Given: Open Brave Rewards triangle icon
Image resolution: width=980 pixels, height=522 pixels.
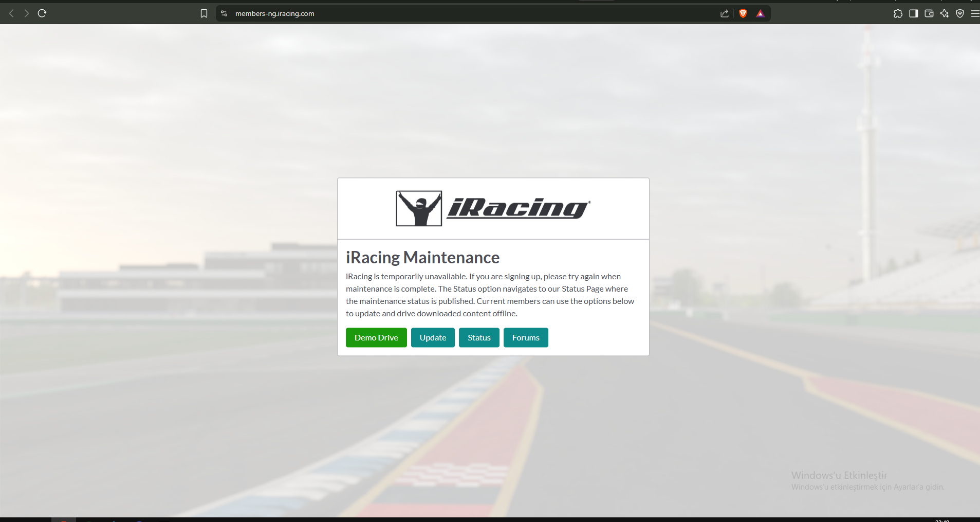Looking at the screenshot, I should pos(761,13).
